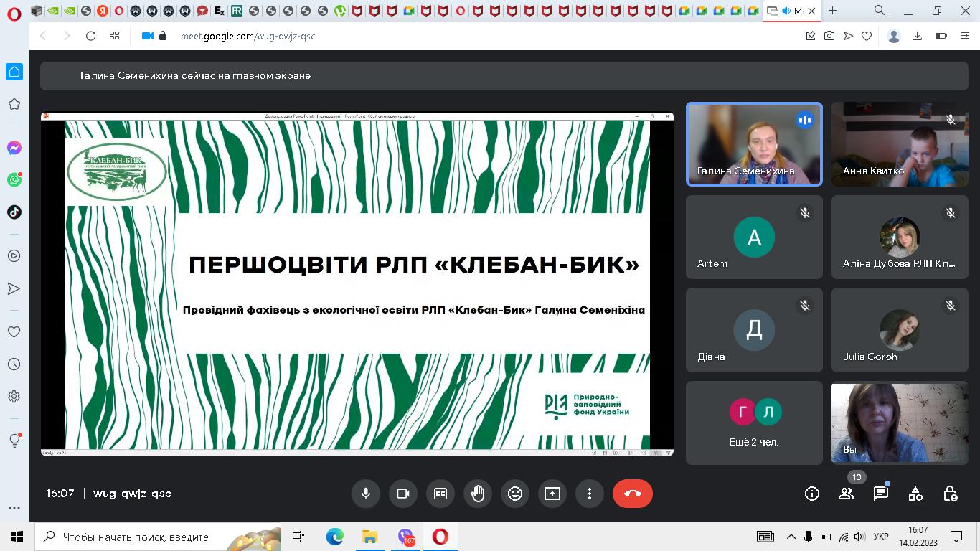This screenshot has height=551, width=980.
Task: Toggle closed captions in the meeting
Action: (x=440, y=494)
